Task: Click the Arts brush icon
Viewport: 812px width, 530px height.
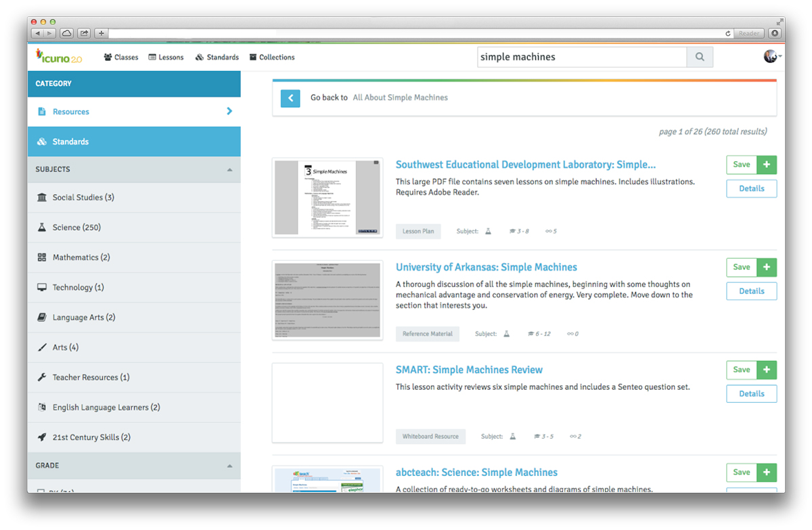Action: click(42, 347)
